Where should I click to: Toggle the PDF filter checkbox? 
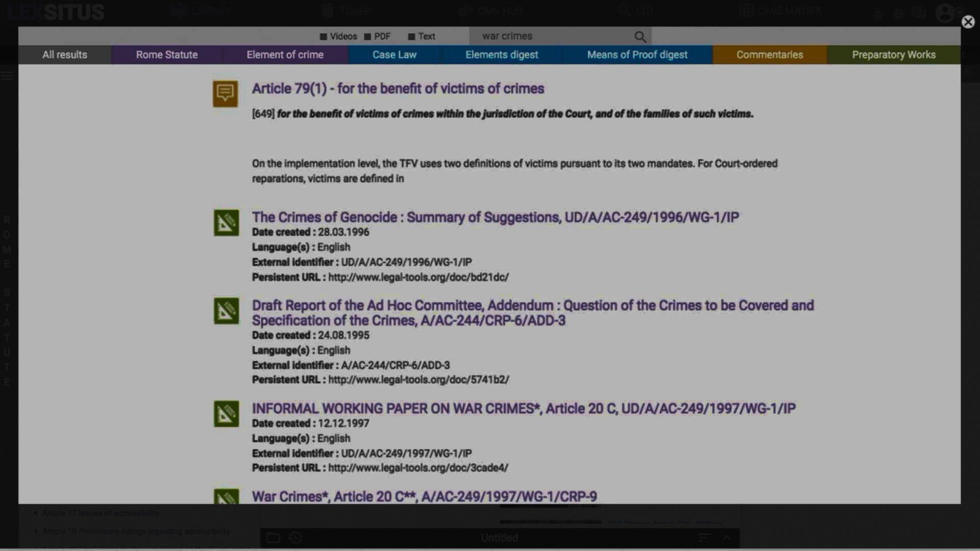click(367, 37)
